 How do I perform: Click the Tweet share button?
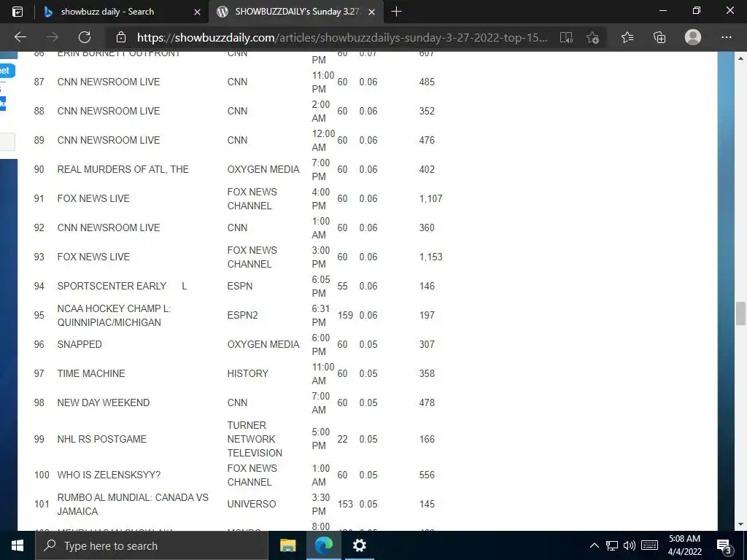pos(7,71)
